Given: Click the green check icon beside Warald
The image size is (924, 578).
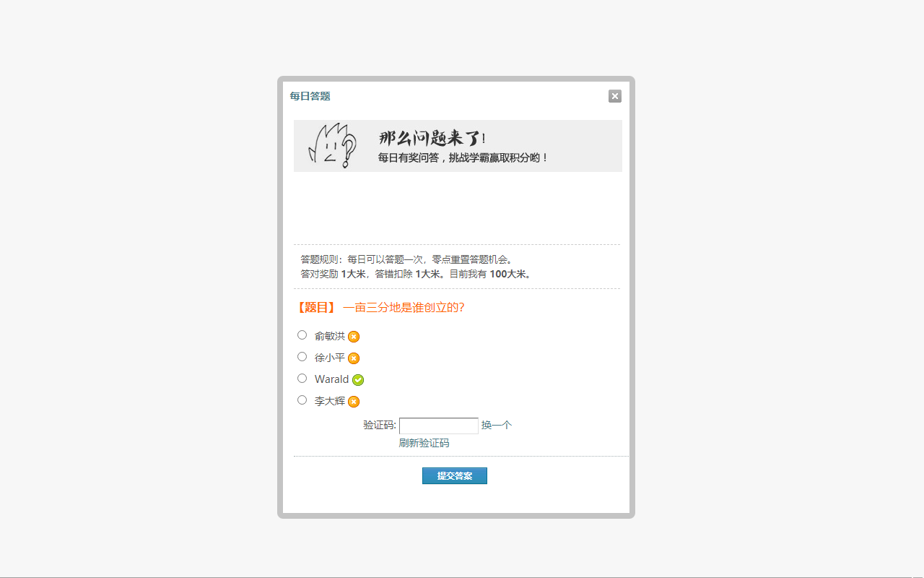Looking at the screenshot, I should [x=357, y=379].
